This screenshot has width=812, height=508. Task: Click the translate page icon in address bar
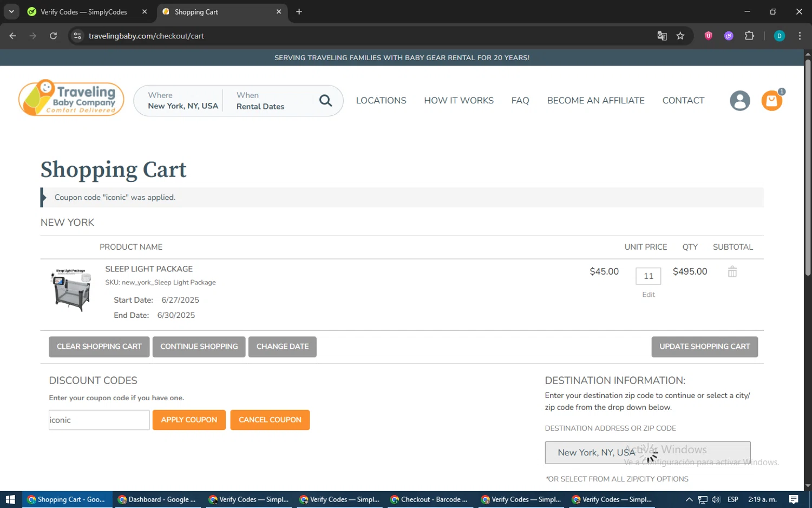(662, 36)
